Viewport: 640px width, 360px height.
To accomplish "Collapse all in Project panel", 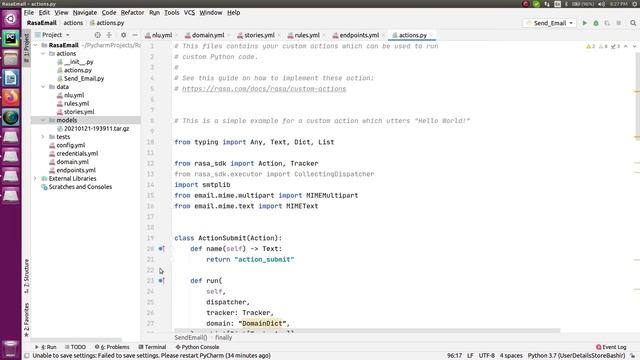I will click(109, 35).
